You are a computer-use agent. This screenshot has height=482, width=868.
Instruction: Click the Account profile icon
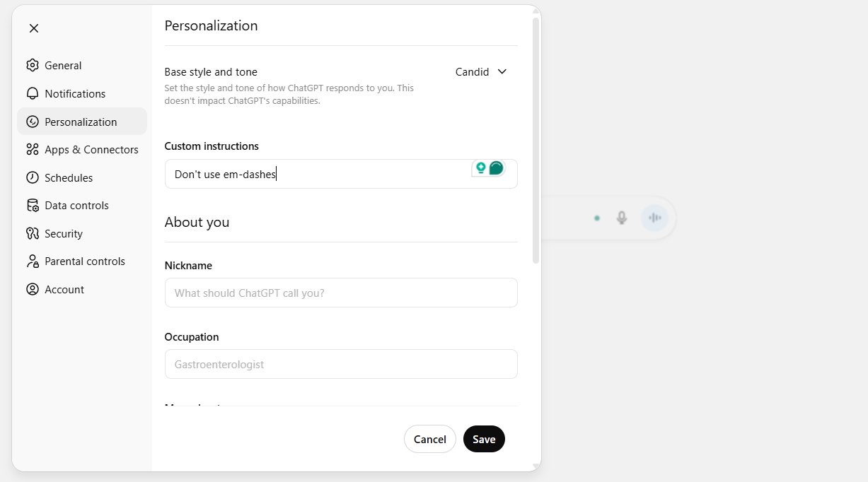point(33,290)
